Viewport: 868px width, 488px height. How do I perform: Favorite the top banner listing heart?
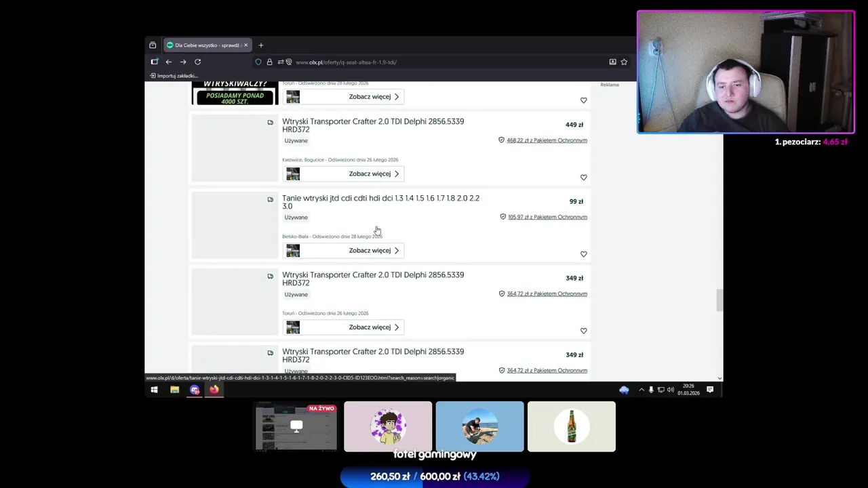pyautogui.click(x=583, y=100)
